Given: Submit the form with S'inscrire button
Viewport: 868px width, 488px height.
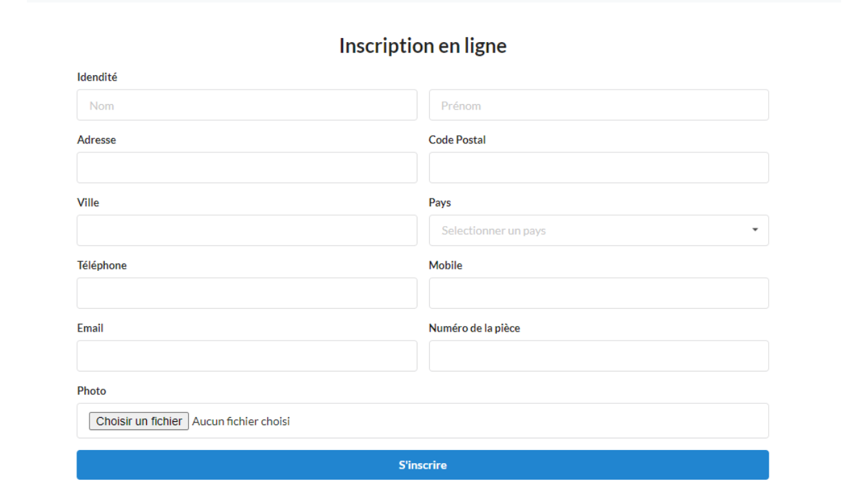Looking at the screenshot, I should [422, 465].
